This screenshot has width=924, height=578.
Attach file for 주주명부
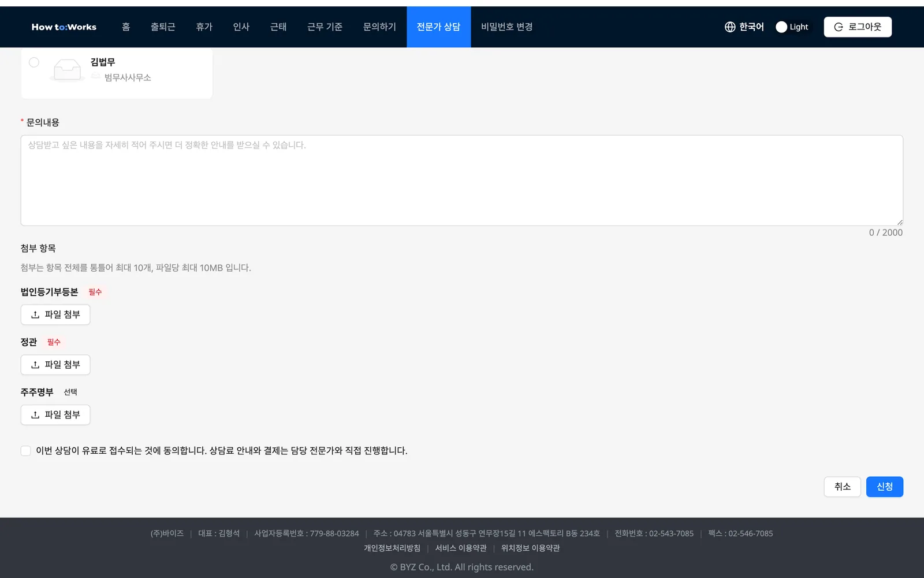[x=55, y=415]
